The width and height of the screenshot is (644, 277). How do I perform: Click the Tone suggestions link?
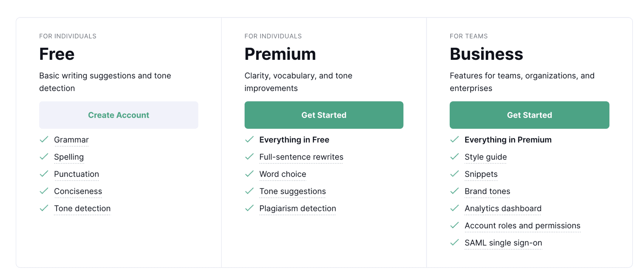coord(292,191)
